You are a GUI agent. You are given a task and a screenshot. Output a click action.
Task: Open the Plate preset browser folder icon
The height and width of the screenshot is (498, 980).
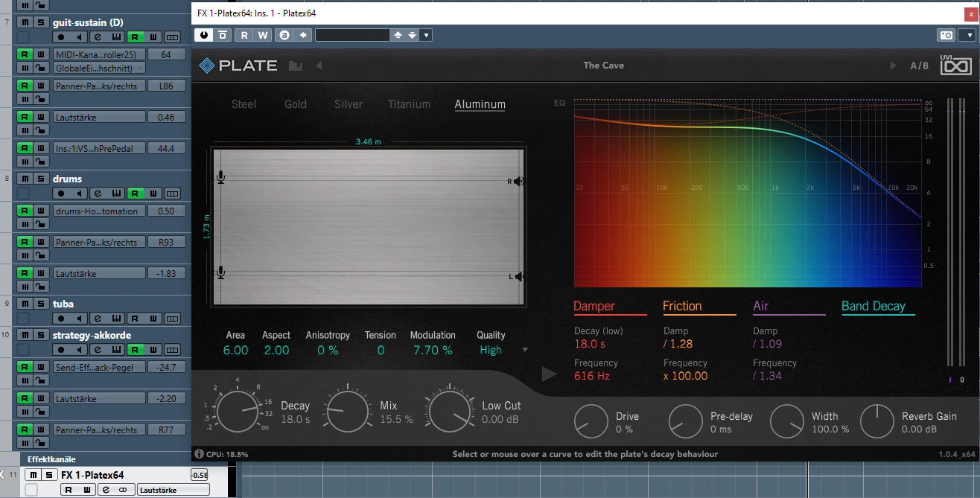296,66
